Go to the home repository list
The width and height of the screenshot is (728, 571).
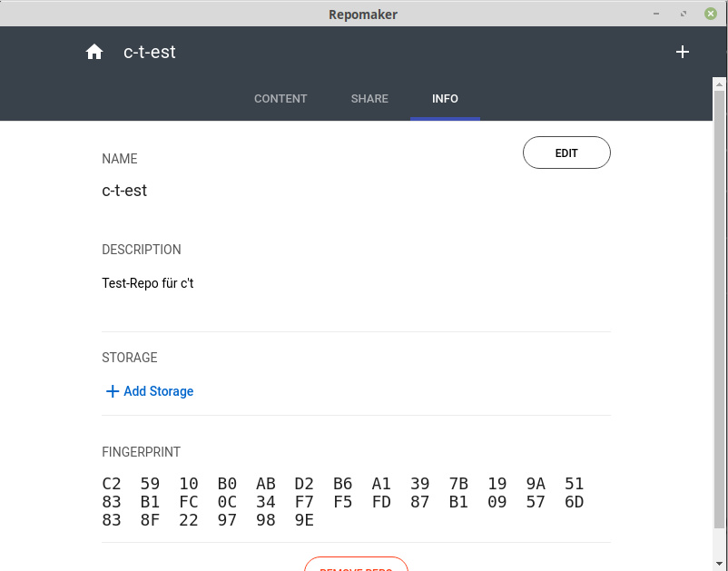(94, 53)
